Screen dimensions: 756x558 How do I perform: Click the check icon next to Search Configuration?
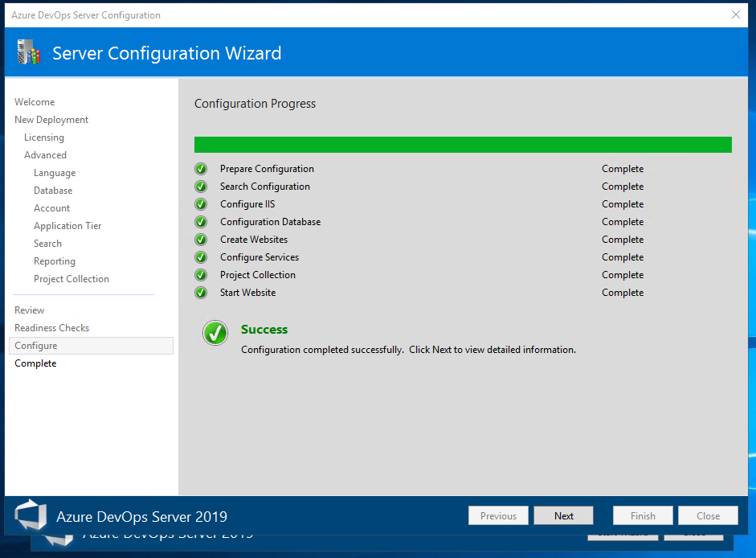click(x=201, y=187)
